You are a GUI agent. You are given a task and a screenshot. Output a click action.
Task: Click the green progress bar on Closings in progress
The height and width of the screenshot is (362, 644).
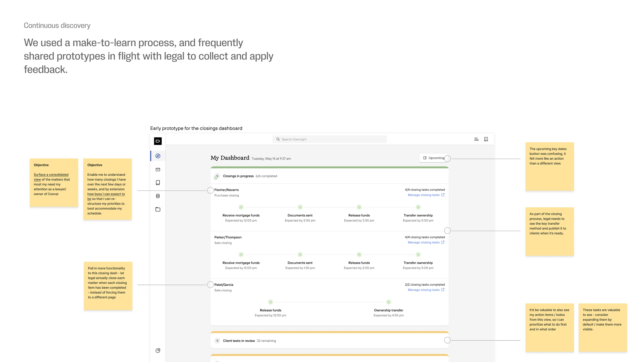329,168
